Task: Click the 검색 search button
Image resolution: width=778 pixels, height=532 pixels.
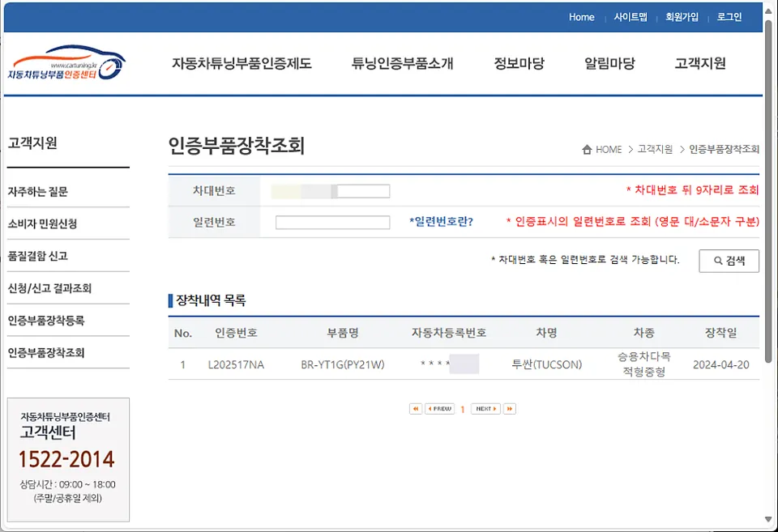Action: pyautogui.click(x=729, y=261)
